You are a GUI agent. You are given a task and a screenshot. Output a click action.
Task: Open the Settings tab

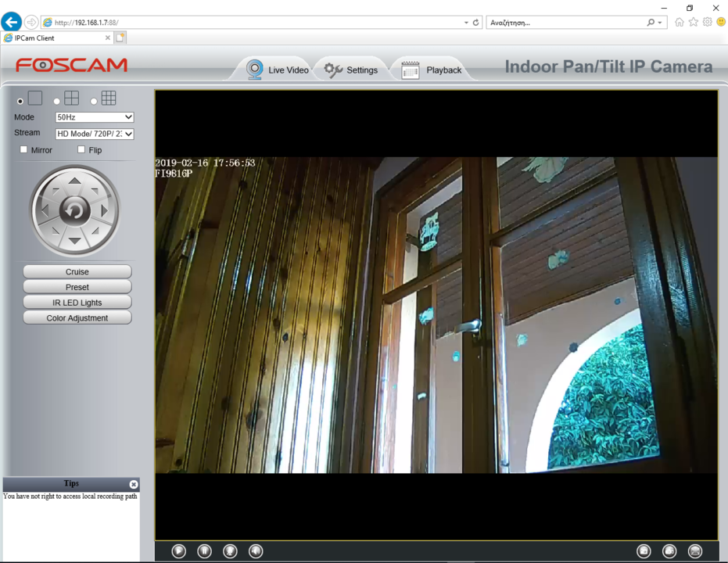351,70
